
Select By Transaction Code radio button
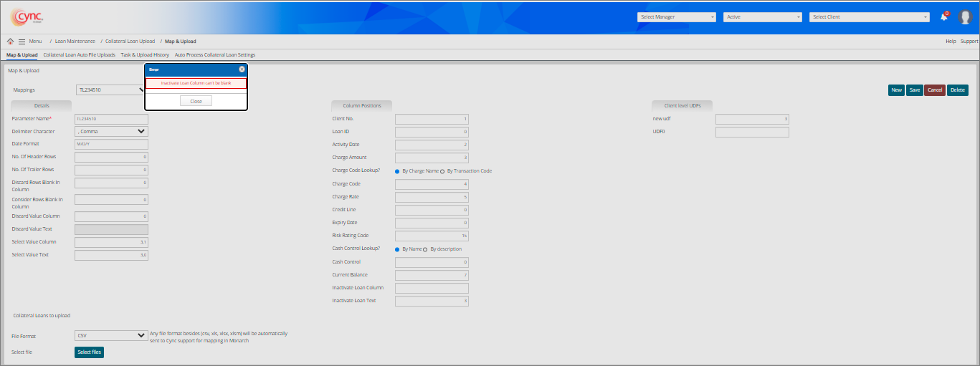(442, 171)
